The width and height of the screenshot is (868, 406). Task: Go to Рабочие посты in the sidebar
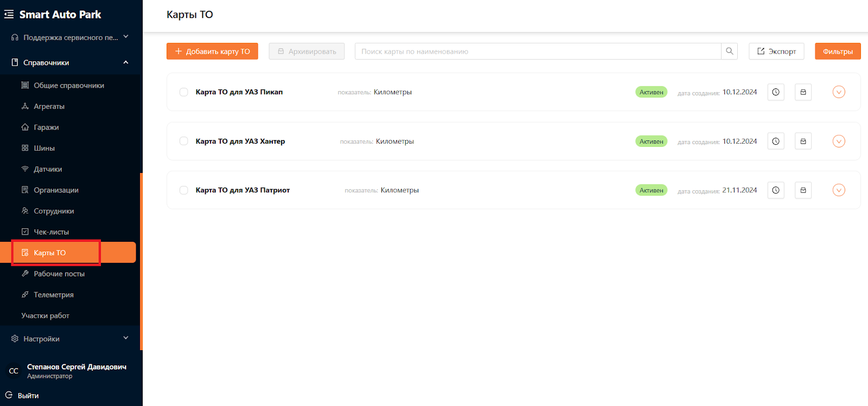(59, 274)
